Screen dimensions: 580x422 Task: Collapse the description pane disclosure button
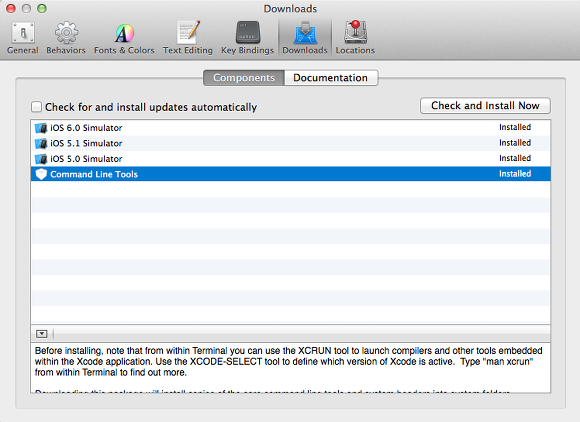point(42,334)
